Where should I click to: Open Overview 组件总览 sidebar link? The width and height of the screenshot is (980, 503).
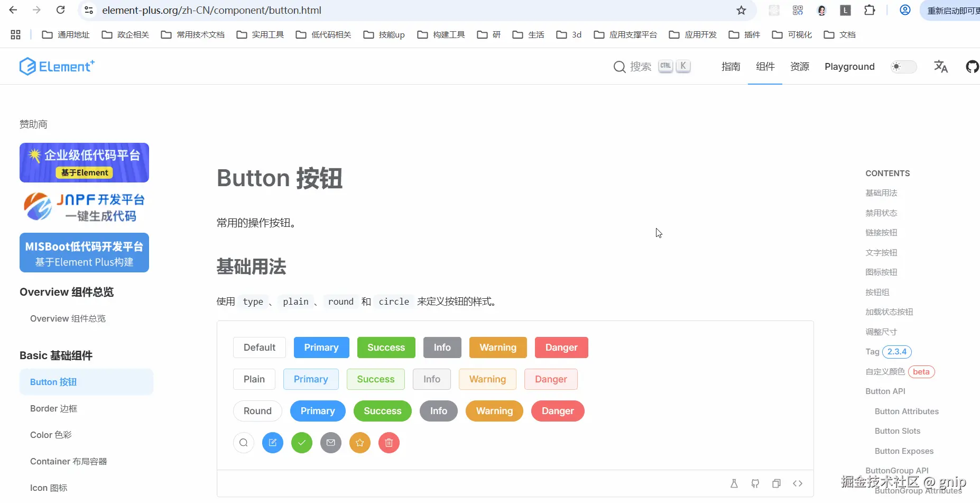pyautogui.click(x=68, y=318)
